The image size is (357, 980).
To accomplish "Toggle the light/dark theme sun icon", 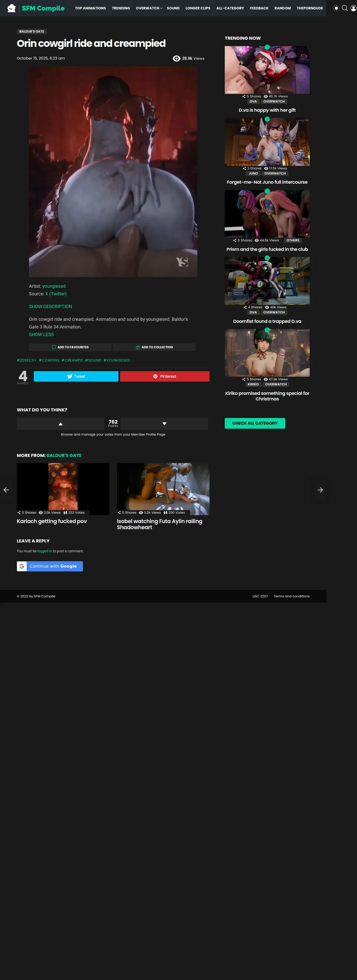I will (x=336, y=8).
